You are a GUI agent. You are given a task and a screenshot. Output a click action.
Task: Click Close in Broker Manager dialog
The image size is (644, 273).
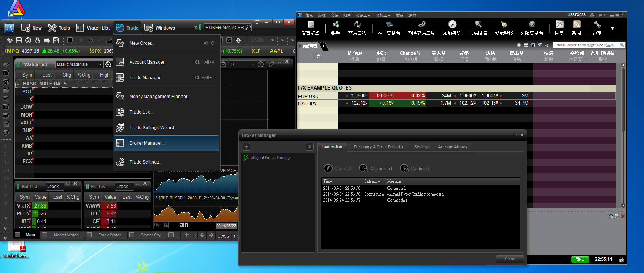[x=510, y=259]
